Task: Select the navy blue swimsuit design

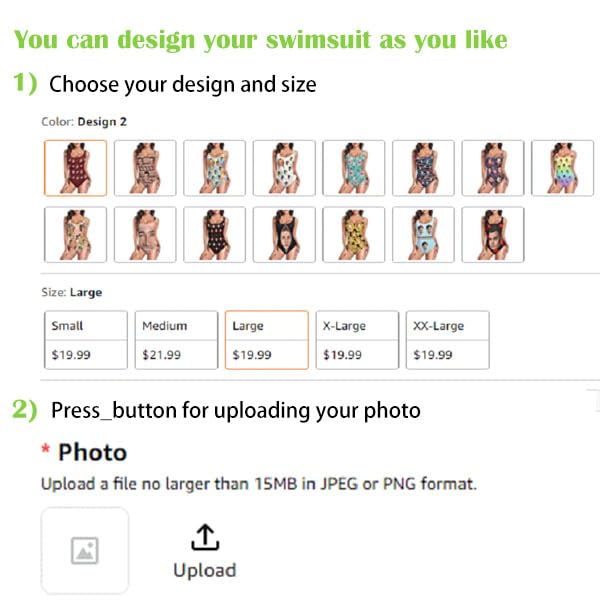Action: [x=423, y=168]
